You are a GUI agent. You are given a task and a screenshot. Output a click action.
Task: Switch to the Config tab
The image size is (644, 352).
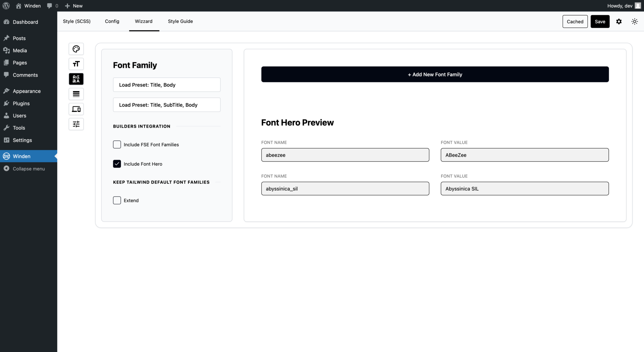[x=112, y=21]
